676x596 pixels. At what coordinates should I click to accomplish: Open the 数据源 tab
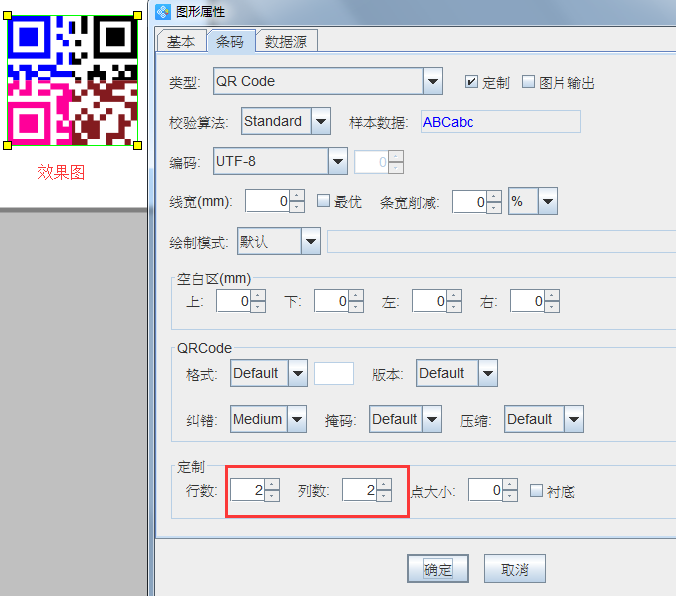pos(286,41)
